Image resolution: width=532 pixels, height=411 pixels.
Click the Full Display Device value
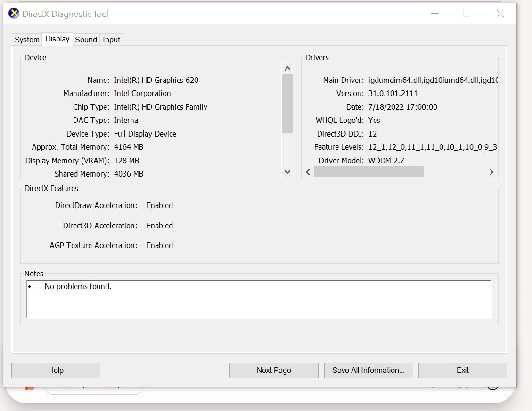point(145,134)
